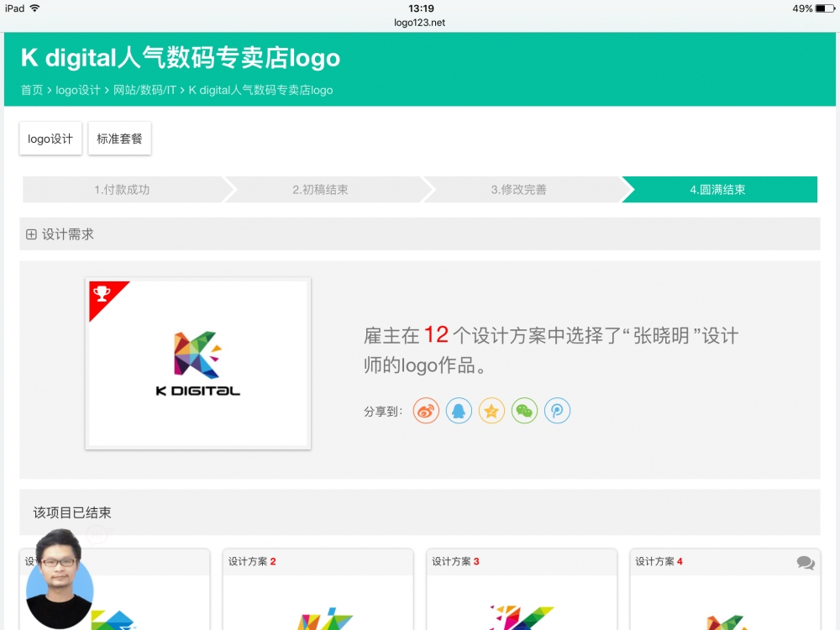Open comments on design proposal 4
The width and height of the screenshot is (840, 630).
[x=805, y=563]
